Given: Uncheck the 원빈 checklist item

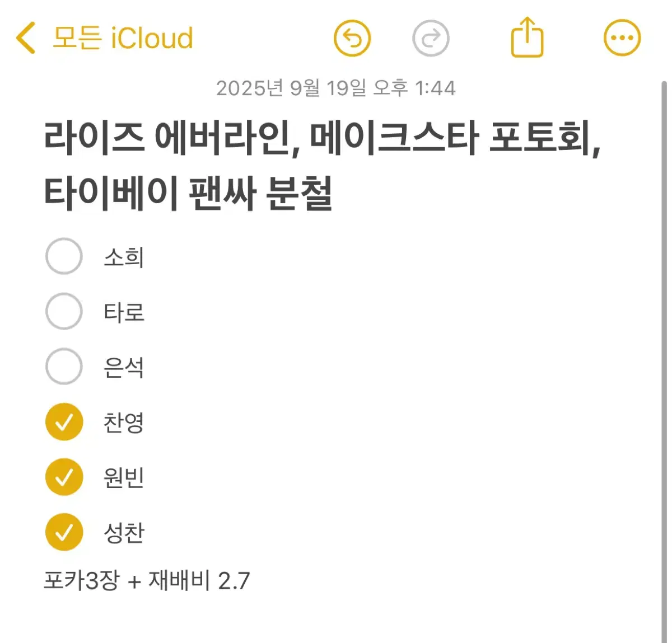Looking at the screenshot, I should (x=64, y=477).
